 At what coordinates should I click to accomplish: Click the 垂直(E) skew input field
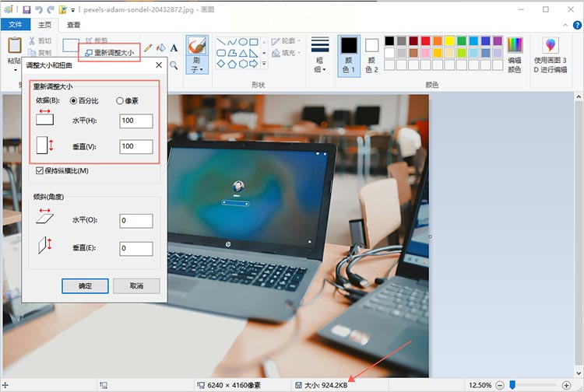136,249
